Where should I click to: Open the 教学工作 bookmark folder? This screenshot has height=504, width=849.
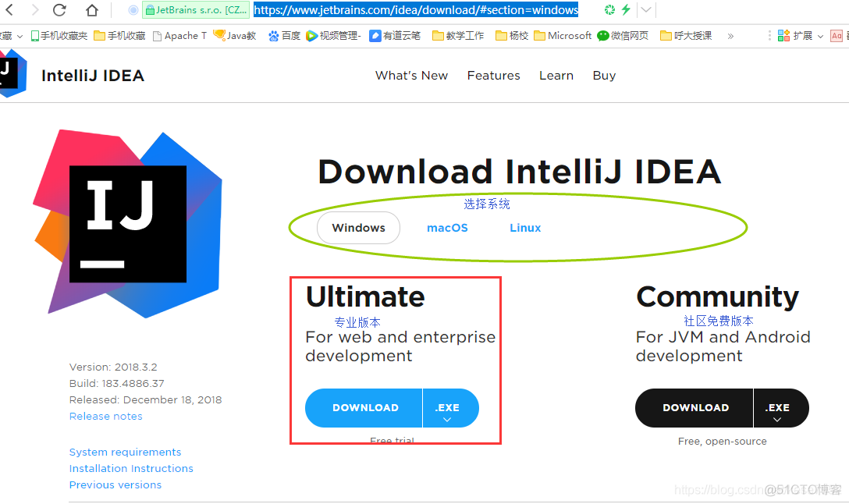click(458, 36)
